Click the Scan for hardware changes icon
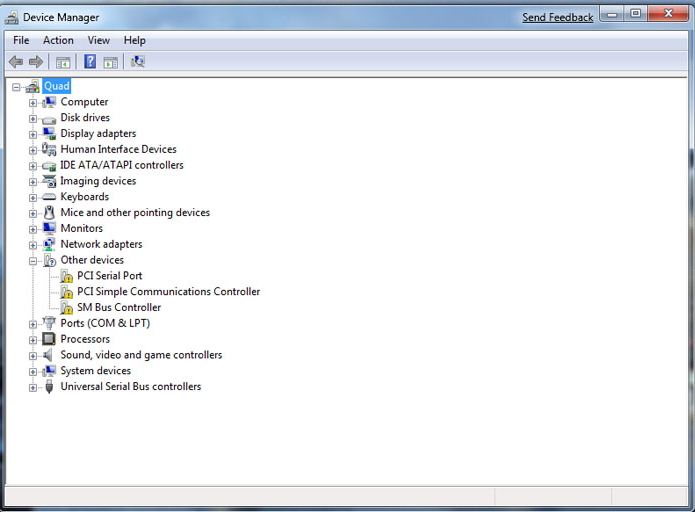The width and height of the screenshot is (695, 512). (137, 62)
